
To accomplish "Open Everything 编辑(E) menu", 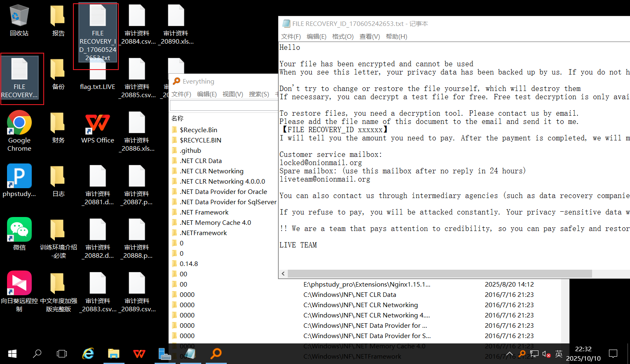I will pyautogui.click(x=207, y=94).
